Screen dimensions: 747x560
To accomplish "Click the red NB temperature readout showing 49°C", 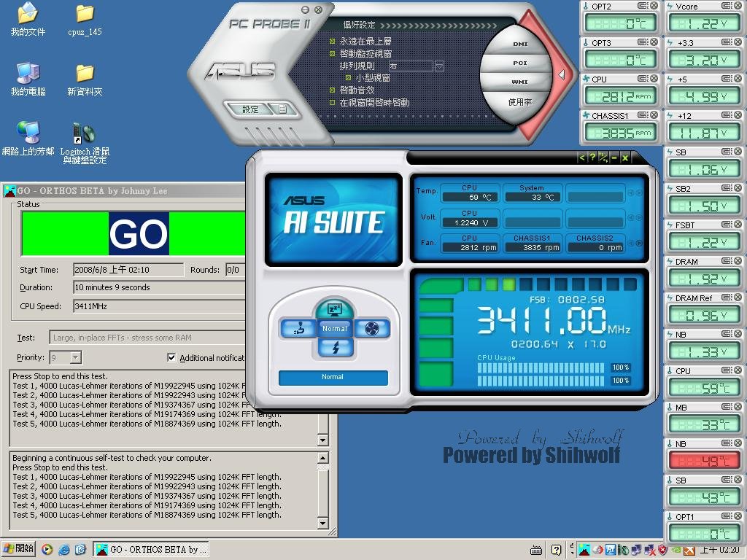I will pyautogui.click(x=704, y=461).
